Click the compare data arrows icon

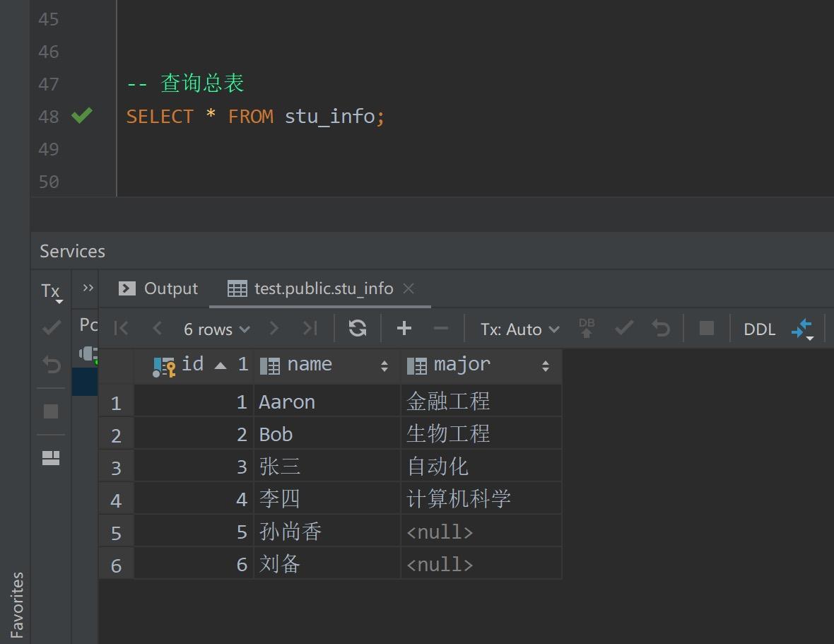pos(801,329)
